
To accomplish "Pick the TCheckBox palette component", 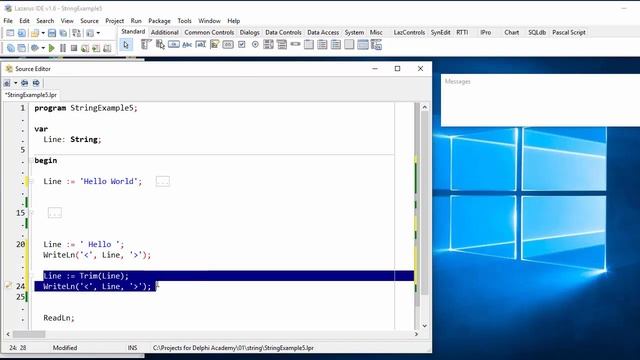I will tap(242, 44).
